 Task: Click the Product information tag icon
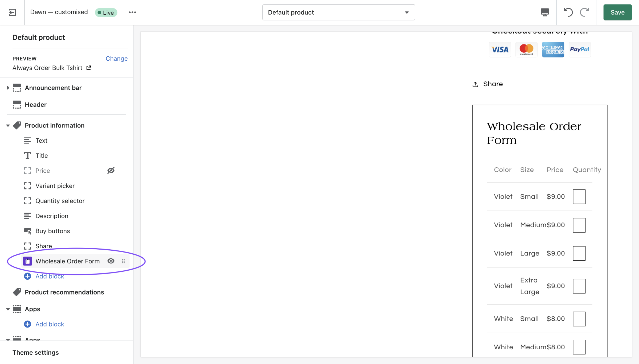17,125
